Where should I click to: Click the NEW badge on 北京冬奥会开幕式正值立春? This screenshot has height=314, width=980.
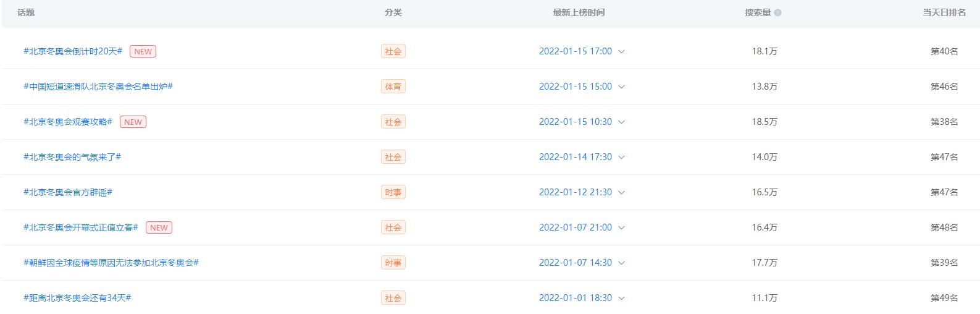coord(159,227)
